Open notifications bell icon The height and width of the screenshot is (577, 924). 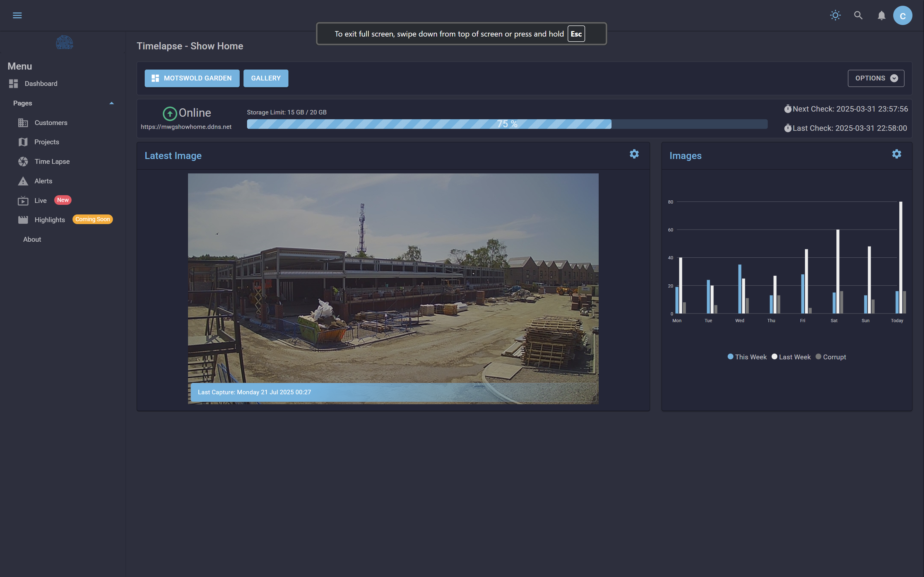pyautogui.click(x=881, y=15)
